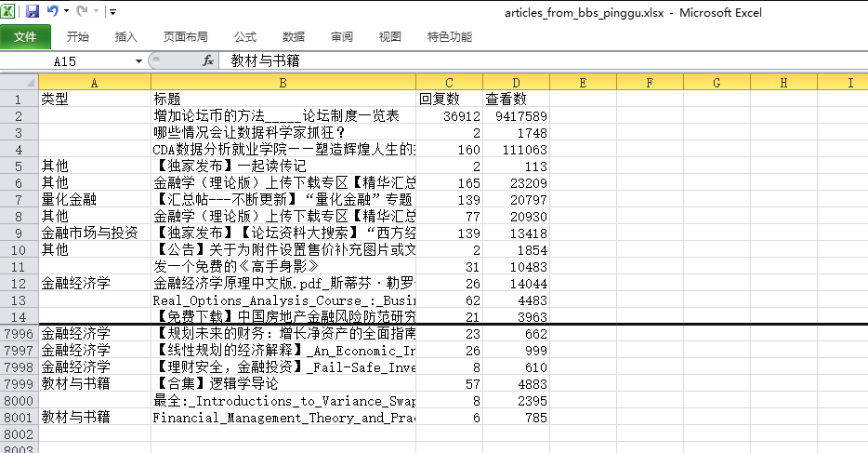868x453 pixels.
Task: Click the cell with value 9417589
Action: pos(516,115)
